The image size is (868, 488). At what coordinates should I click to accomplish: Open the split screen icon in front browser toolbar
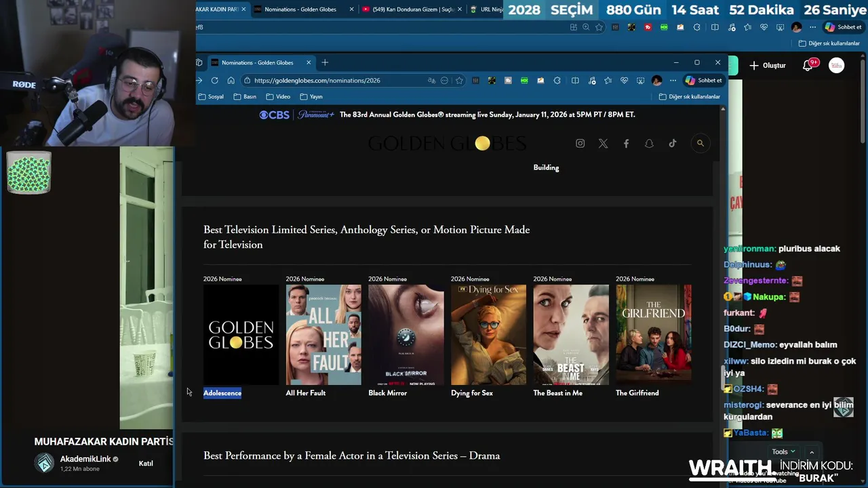tap(575, 80)
